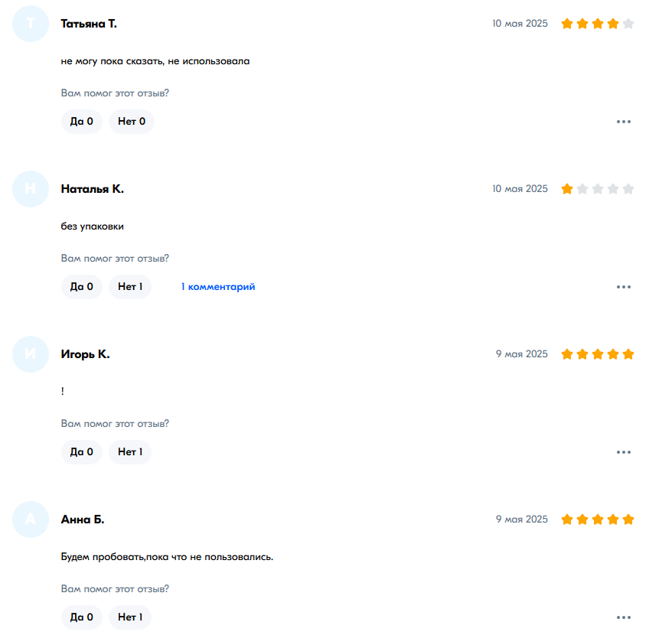Open more options menu for Игорь К. review

click(623, 452)
